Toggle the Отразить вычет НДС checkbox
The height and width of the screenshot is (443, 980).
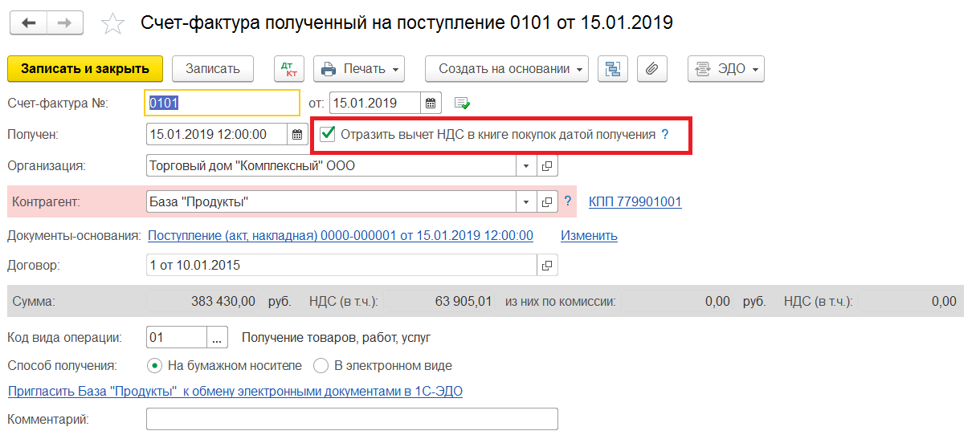coord(328,134)
